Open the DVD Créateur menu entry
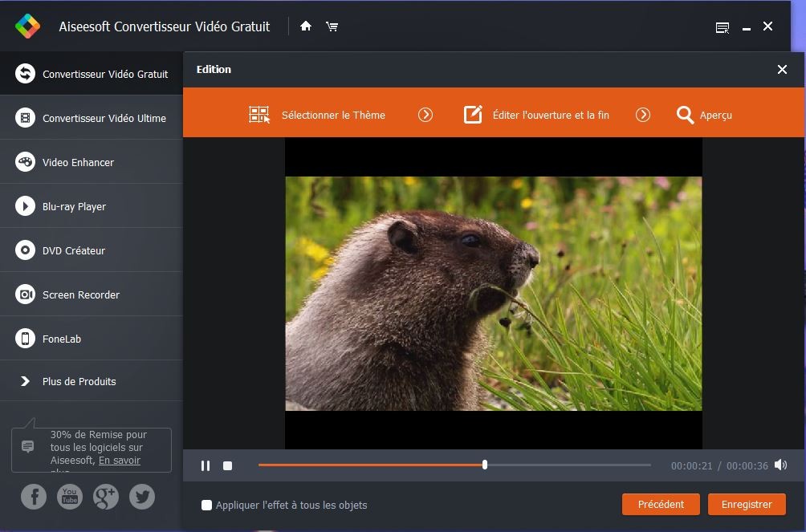This screenshot has width=806, height=532. 92,250
